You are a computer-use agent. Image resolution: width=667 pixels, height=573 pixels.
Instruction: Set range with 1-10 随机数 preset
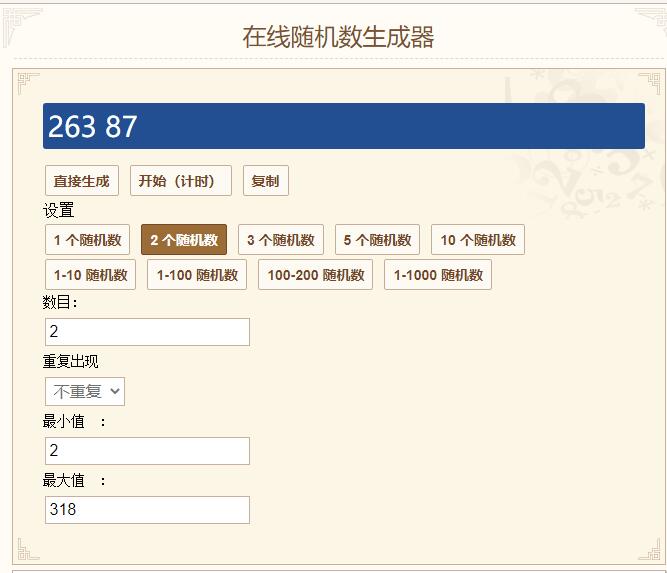90,275
